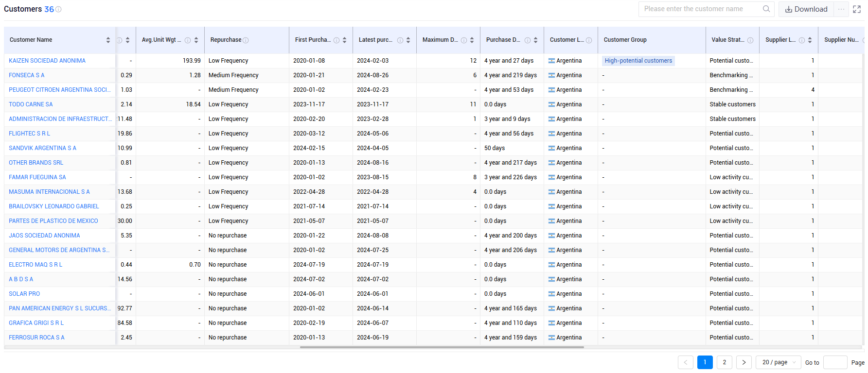The image size is (868, 373).
Task: Open A B D S A customer link
Action: pyautogui.click(x=21, y=279)
